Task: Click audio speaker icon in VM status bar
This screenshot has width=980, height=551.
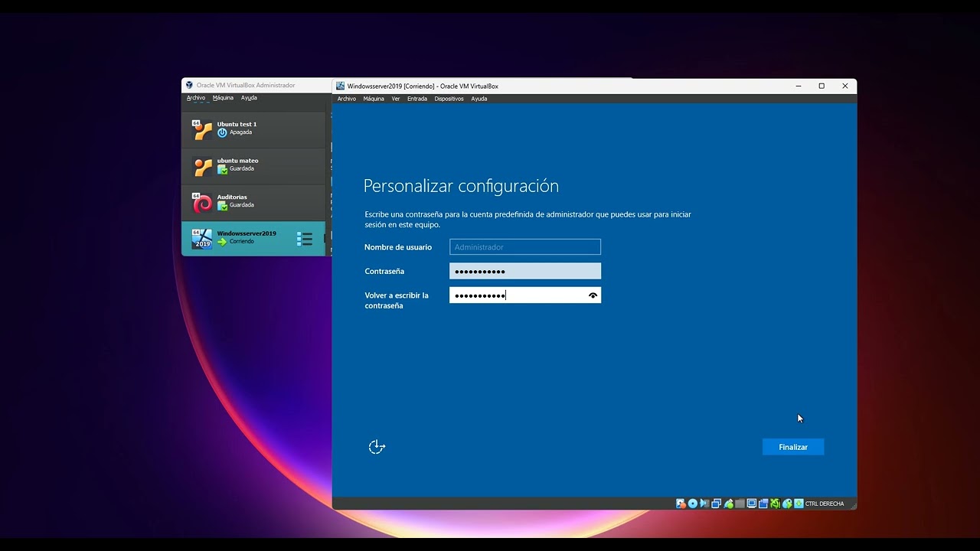Action: 704,504
